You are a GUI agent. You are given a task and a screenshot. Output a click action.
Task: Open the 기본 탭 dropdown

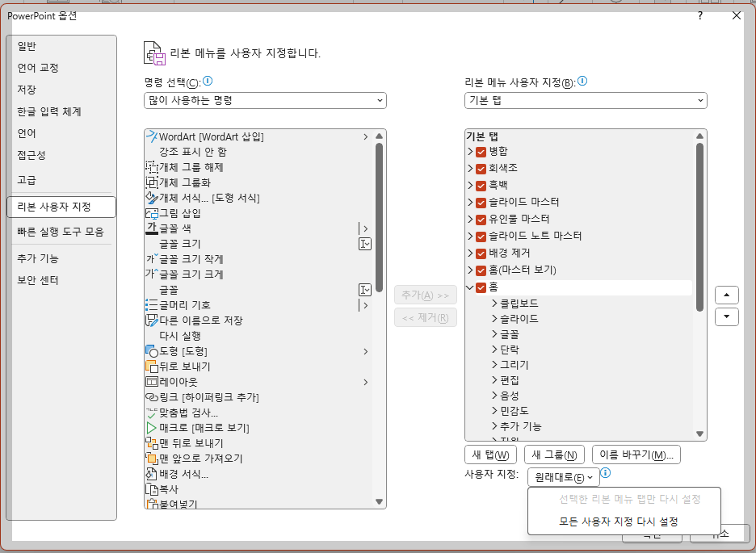[x=586, y=101]
